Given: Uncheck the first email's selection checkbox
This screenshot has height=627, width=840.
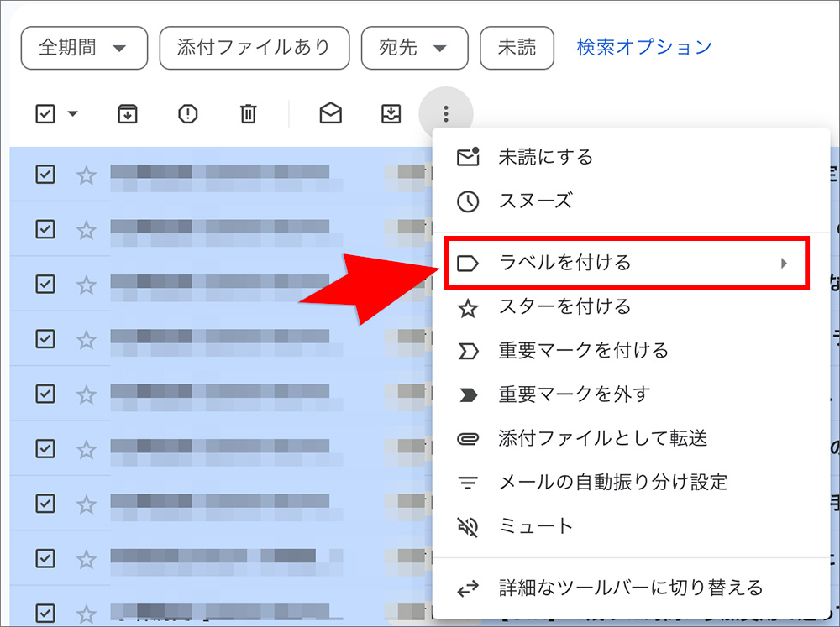Looking at the screenshot, I should pos(45,175).
